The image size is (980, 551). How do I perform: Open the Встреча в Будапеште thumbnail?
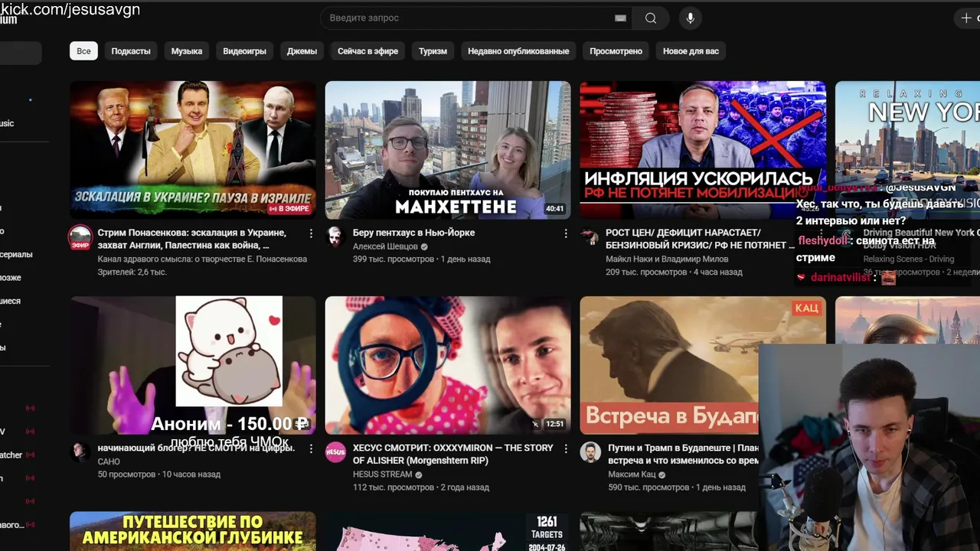pos(669,365)
